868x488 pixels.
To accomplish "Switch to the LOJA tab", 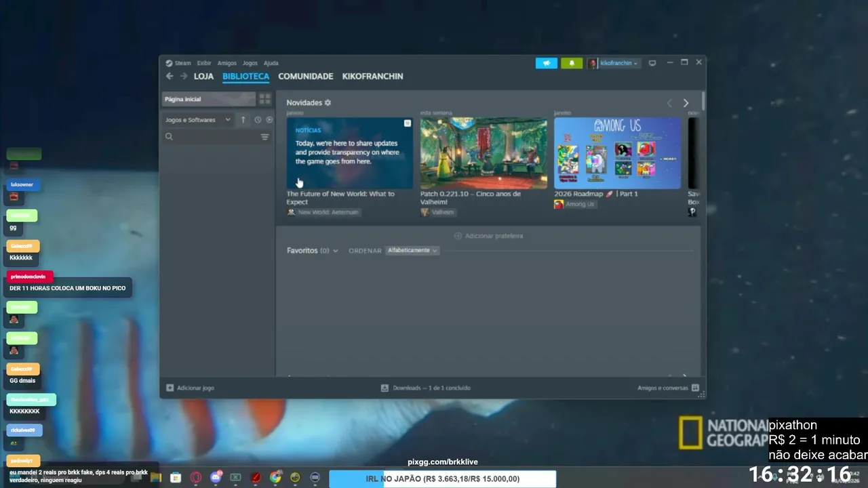I will click(203, 77).
